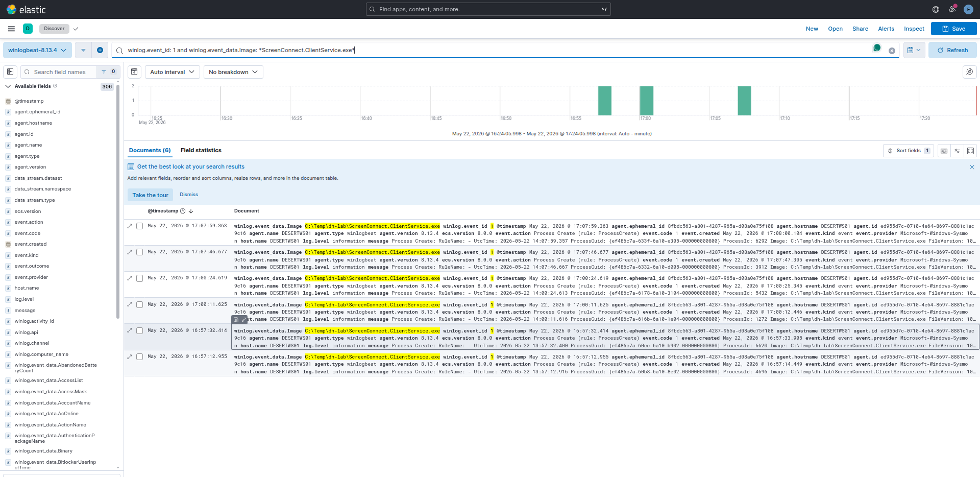This screenshot has width=980, height=477.
Task: Open the user profile avatar E
Action: pyautogui.click(x=968, y=9)
